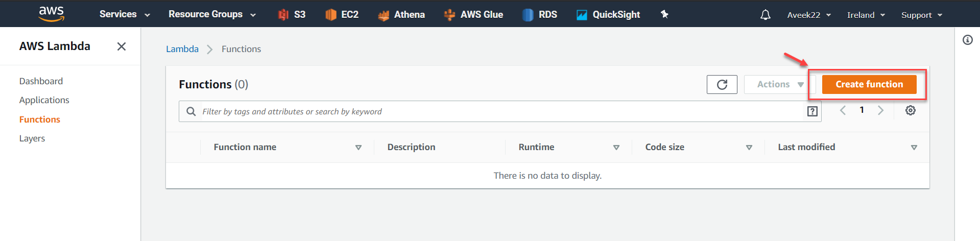Viewport: 980px width, 241px height.
Task: Open the EC2 service shortcut
Action: click(342, 15)
